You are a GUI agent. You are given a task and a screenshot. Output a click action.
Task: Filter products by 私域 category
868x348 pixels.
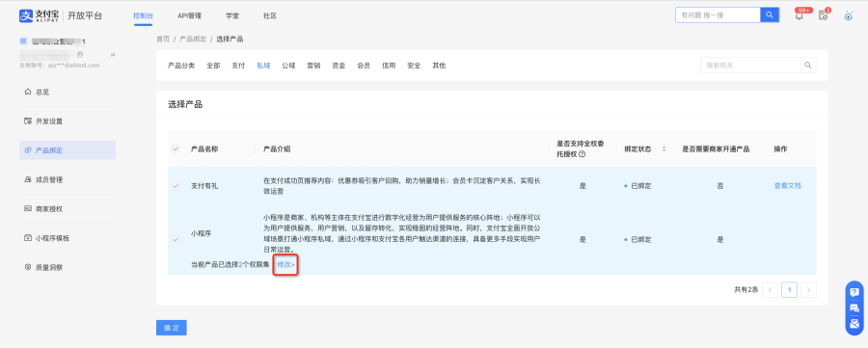[x=263, y=66]
